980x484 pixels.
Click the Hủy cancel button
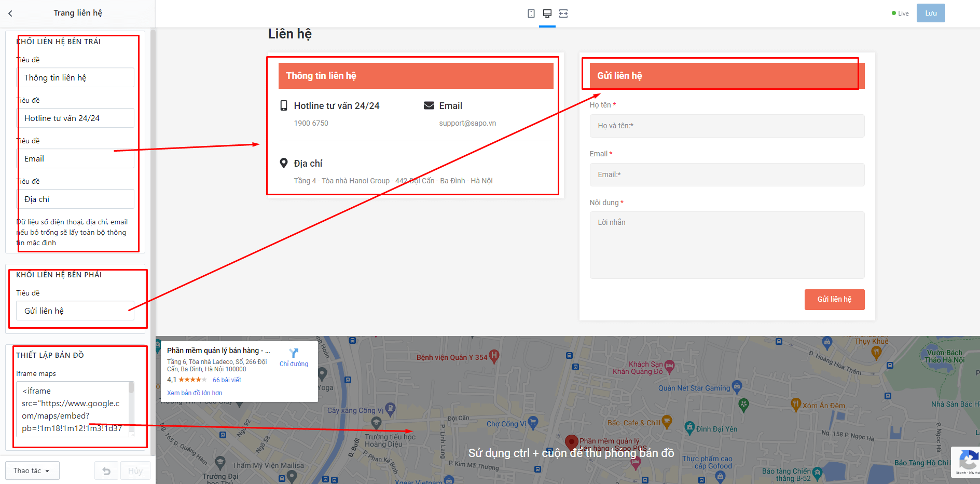coord(135,471)
